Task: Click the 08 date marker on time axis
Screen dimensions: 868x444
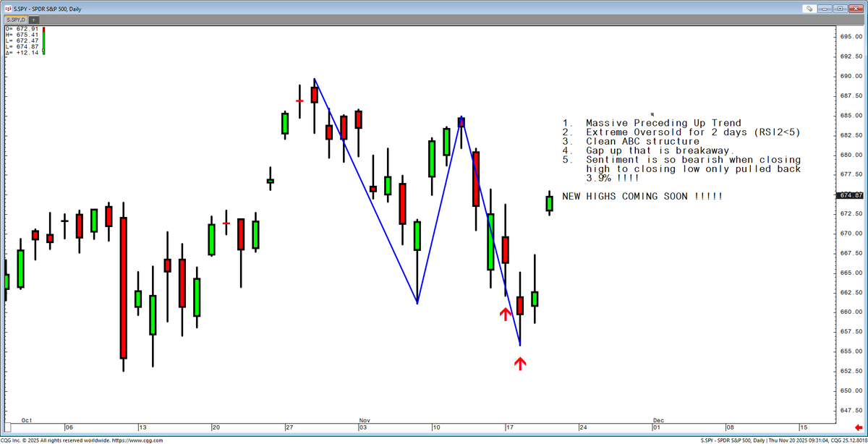Action: tap(730, 427)
